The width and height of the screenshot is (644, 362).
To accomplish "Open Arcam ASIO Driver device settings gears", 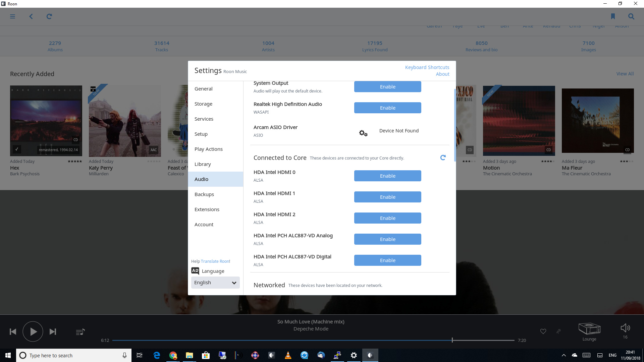I will click(363, 133).
